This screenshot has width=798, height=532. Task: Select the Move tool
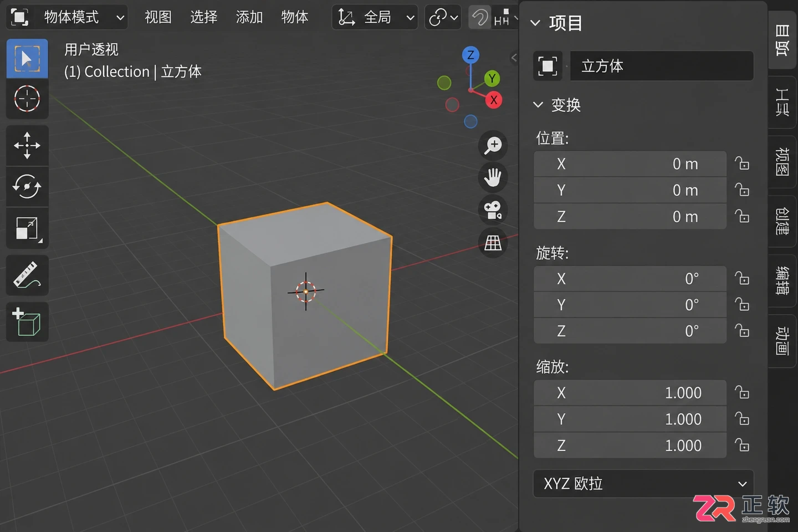coord(27,146)
